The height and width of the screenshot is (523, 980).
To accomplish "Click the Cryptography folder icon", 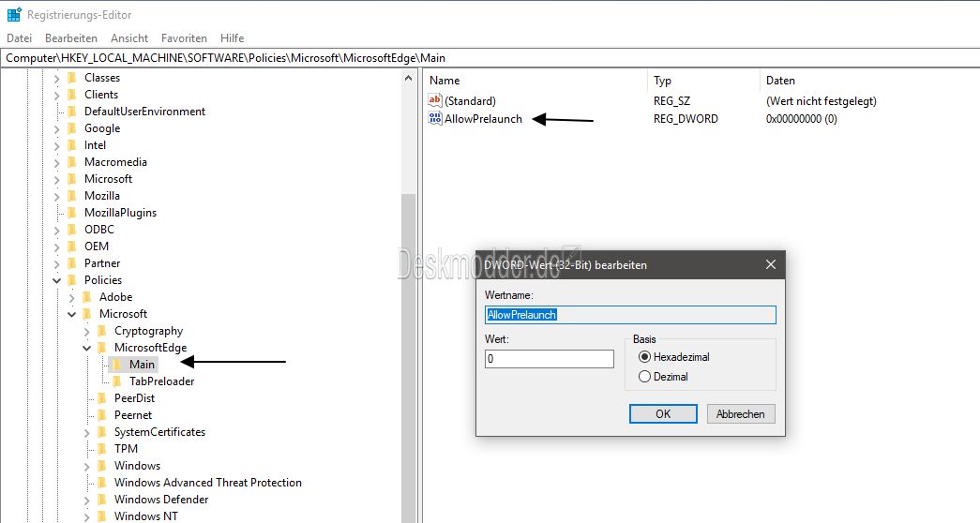I will pyautogui.click(x=102, y=331).
